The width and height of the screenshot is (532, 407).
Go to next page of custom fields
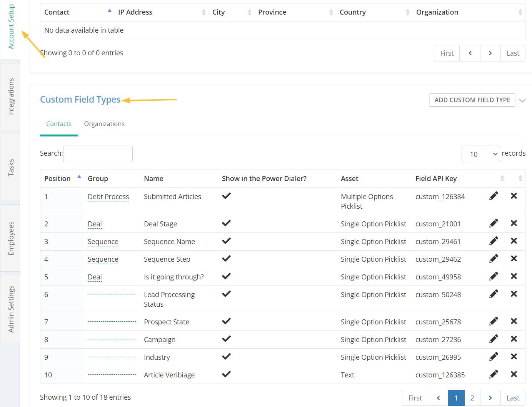[x=490, y=398]
